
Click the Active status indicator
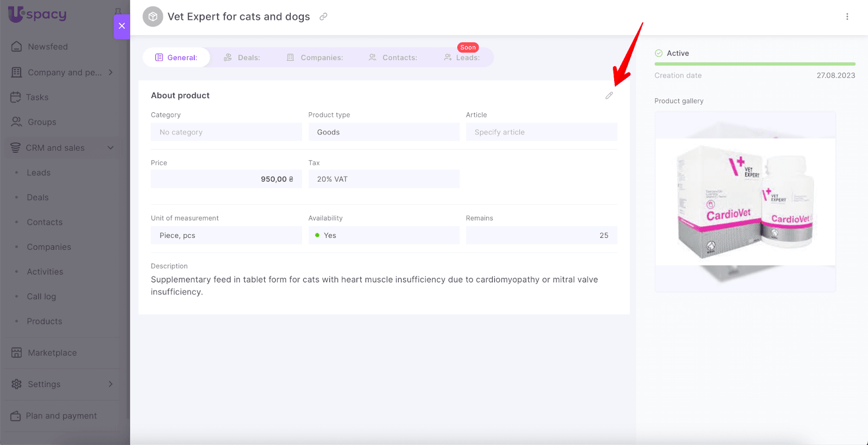672,53
